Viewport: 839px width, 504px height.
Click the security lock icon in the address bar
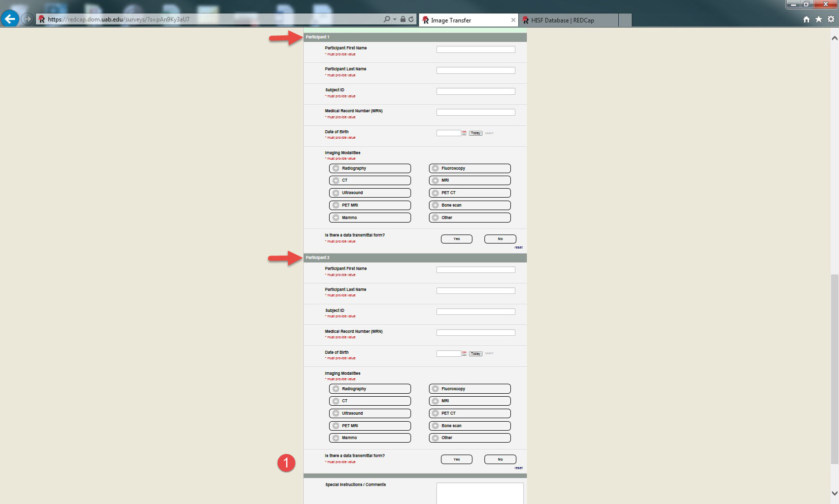[x=403, y=19]
